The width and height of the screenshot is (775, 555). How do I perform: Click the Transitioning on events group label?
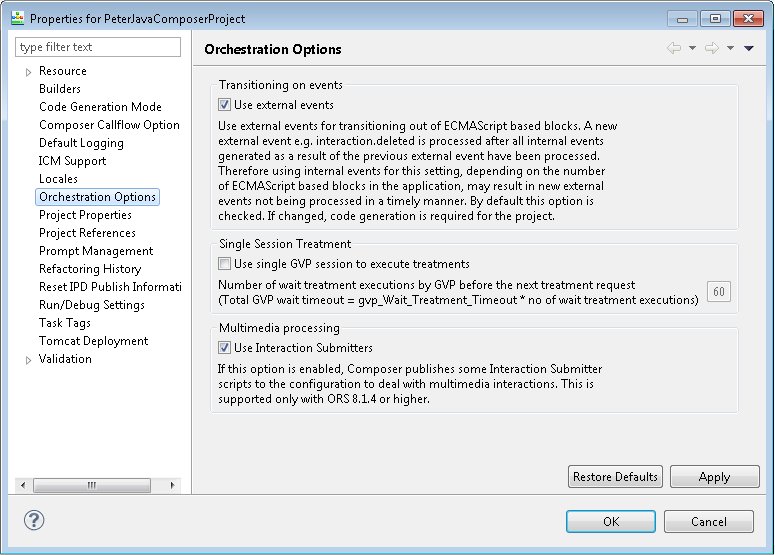click(x=281, y=85)
